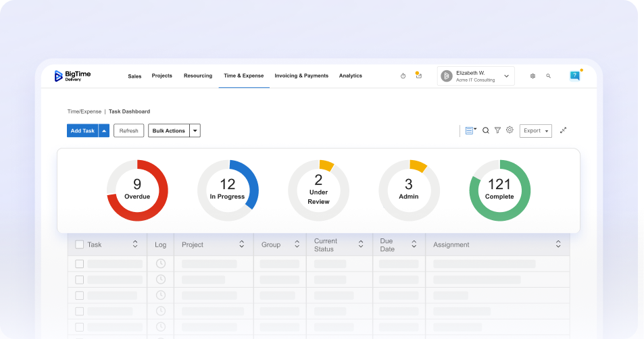Click the BigTime Delivery logo

72,76
